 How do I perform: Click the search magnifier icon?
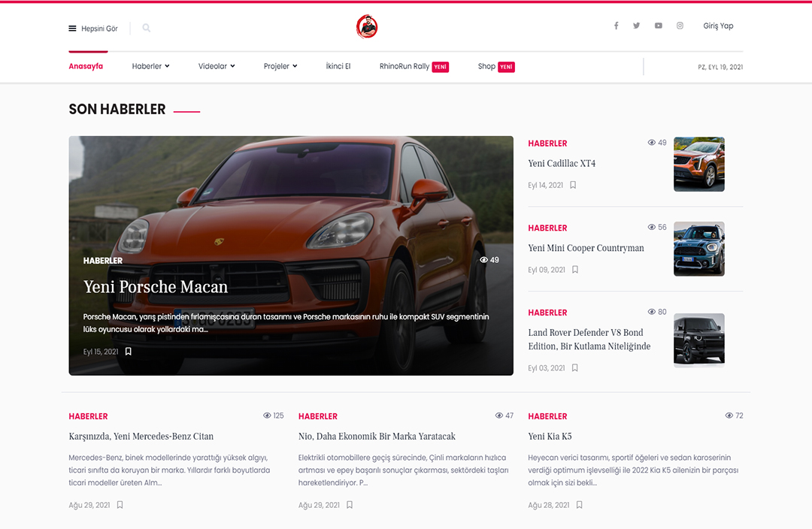coord(147,28)
